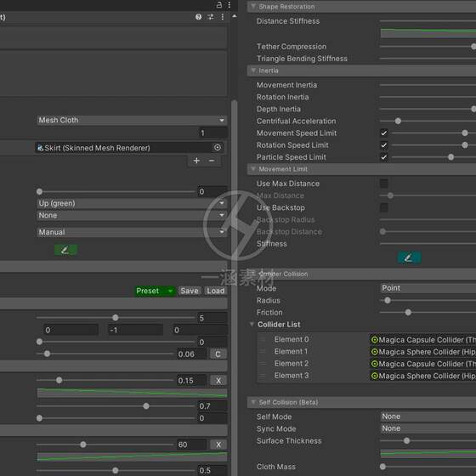Click the C button beside 0.06
The image size is (476, 476).
[x=218, y=354]
